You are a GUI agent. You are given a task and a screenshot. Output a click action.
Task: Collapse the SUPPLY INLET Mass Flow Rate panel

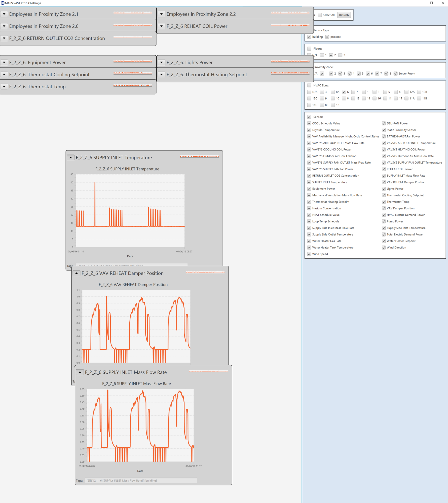(80, 372)
